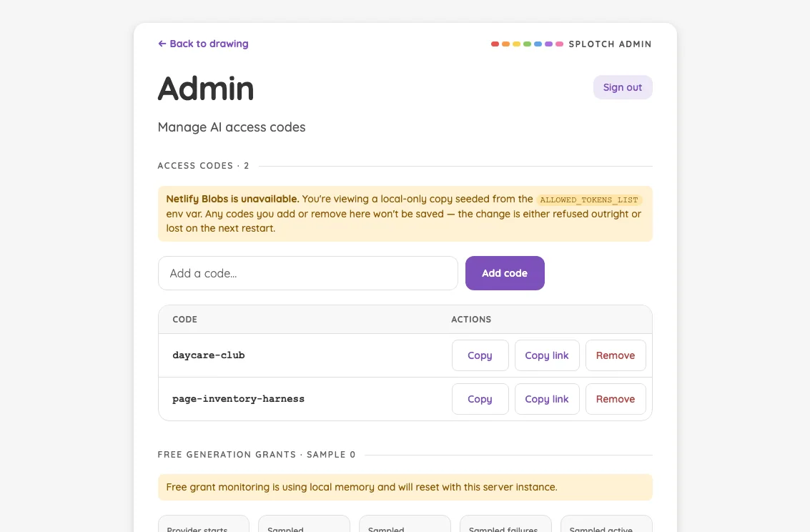Select the page-inventory-harness code text
The height and width of the screenshot is (532, 810).
(x=238, y=399)
